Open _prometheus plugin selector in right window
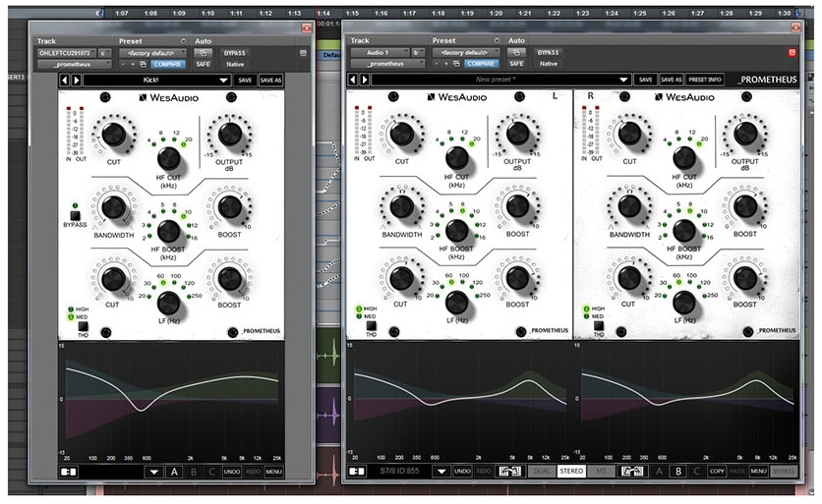 [387, 64]
